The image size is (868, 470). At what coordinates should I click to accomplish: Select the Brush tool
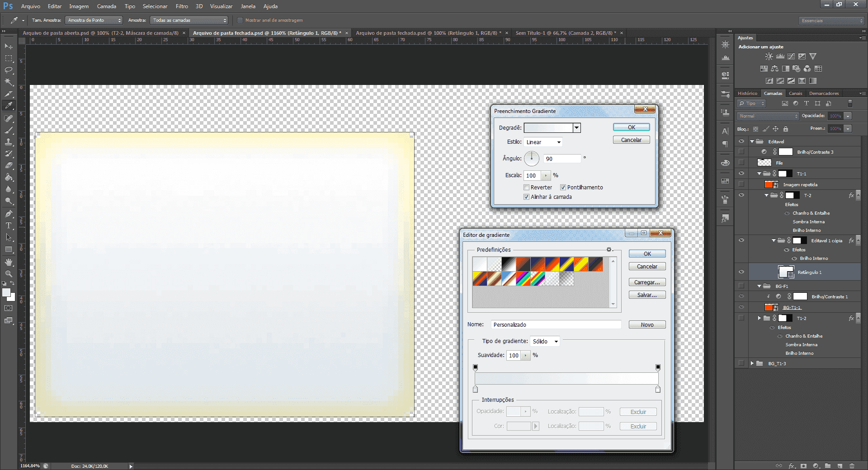pyautogui.click(x=9, y=130)
